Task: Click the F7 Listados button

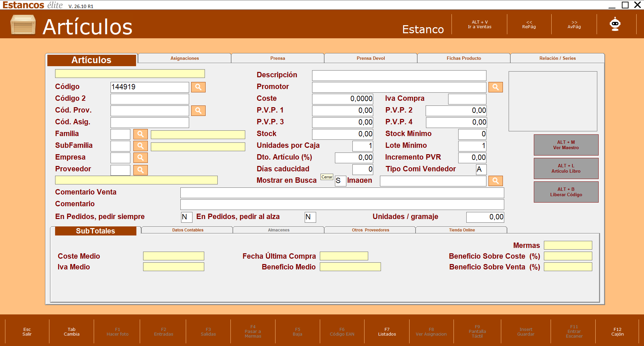Action: point(387,332)
